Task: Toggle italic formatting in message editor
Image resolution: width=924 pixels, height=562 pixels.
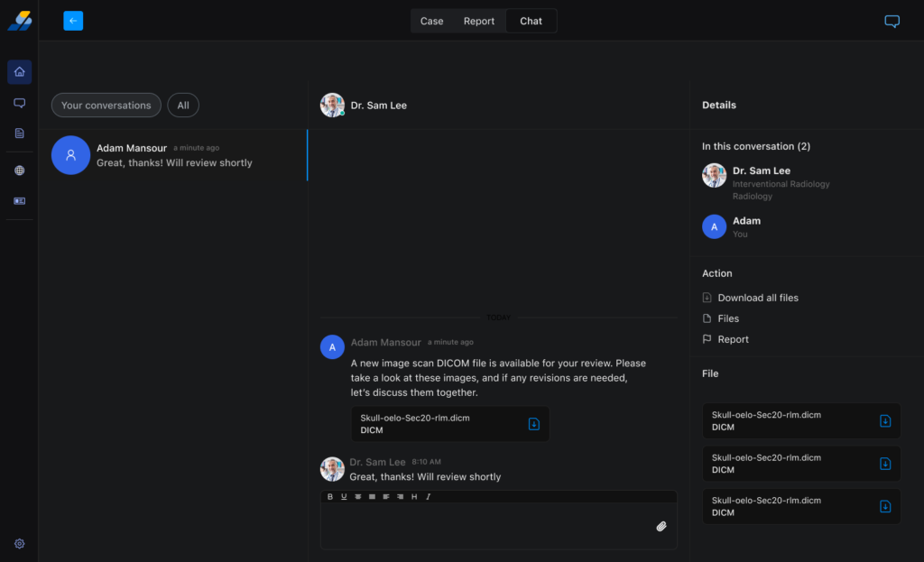Action: 428,497
